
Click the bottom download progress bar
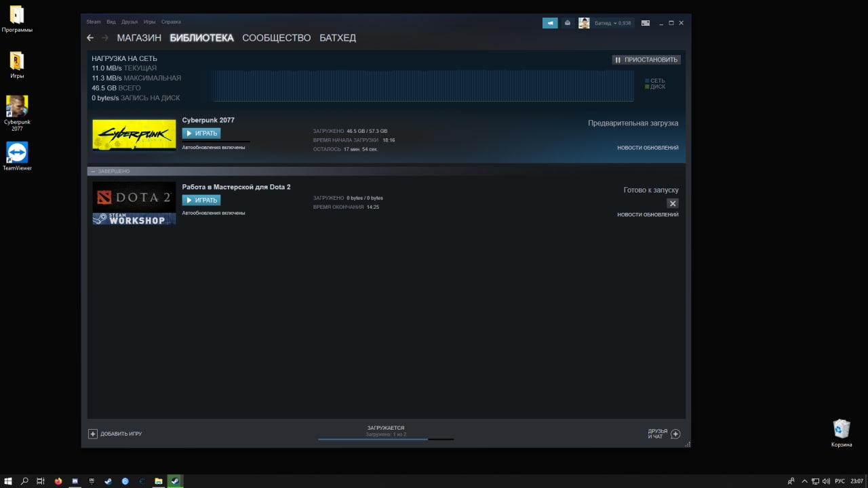point(386,439)
